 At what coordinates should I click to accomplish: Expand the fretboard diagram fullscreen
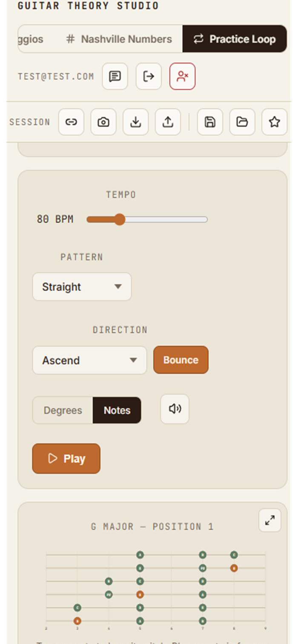click(x=270, y=520)
